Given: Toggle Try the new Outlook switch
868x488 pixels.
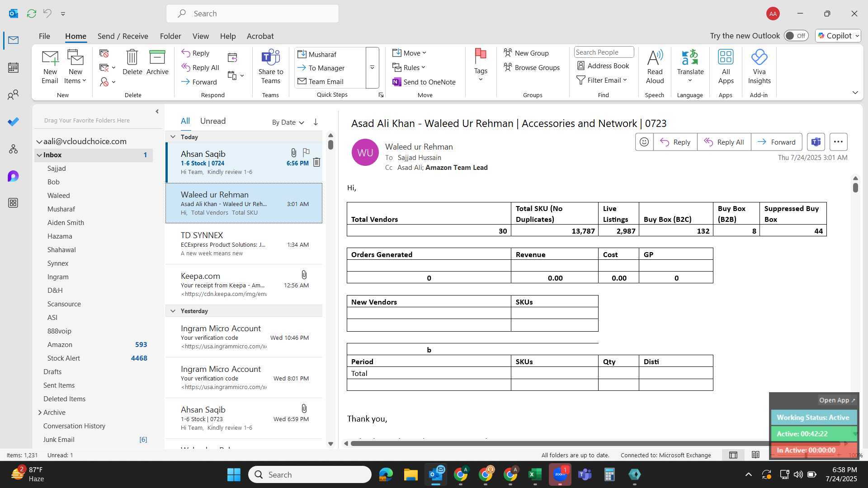Looking at the screenshot, I should point(796,36).
